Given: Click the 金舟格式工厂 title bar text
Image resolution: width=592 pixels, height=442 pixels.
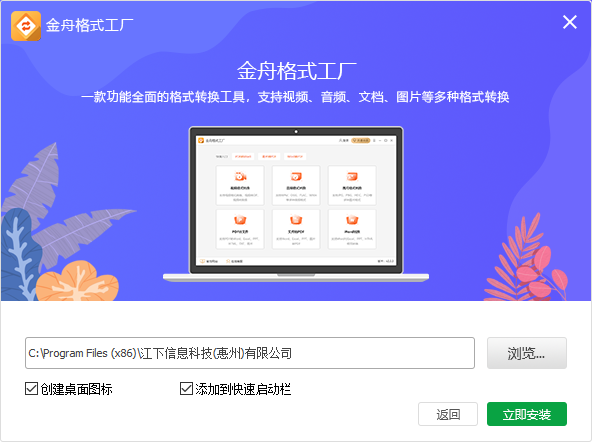Looking at the screenshot, I should 89,25.
